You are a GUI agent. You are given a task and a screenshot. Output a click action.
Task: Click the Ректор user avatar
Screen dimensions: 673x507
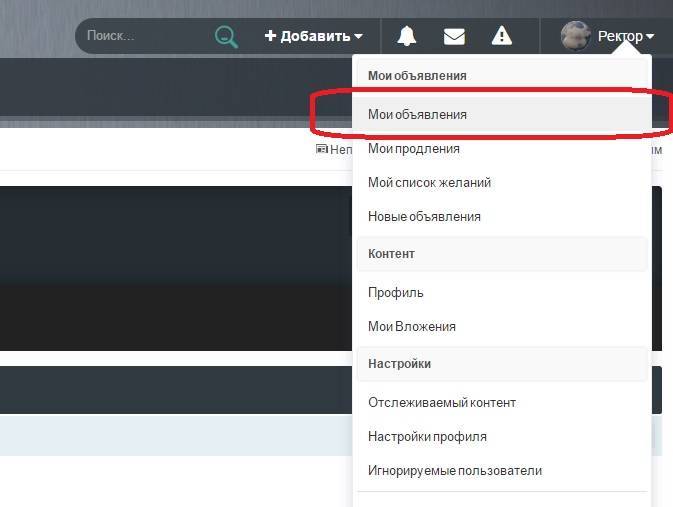pos(575,36)
